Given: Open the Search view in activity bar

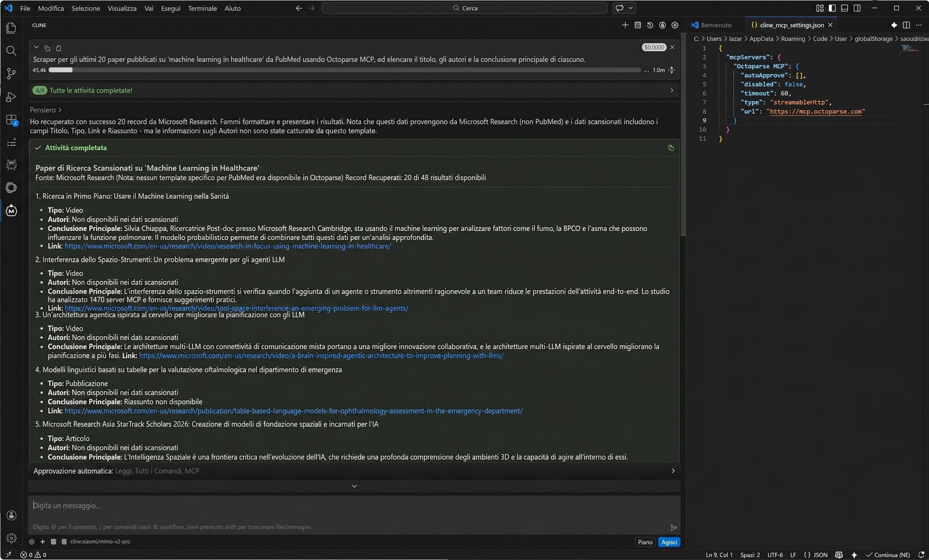Looking at the screenshot, I should 11,51.
